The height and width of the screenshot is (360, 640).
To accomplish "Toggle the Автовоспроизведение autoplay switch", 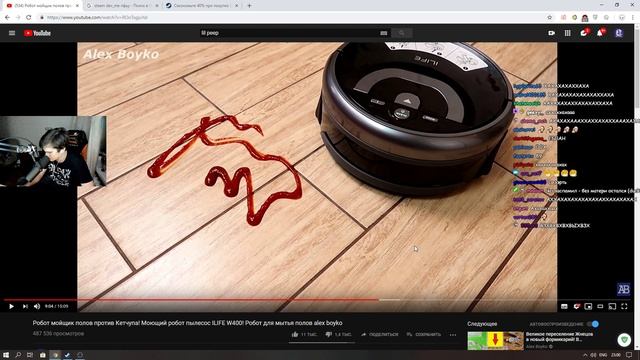I will 593,324.
